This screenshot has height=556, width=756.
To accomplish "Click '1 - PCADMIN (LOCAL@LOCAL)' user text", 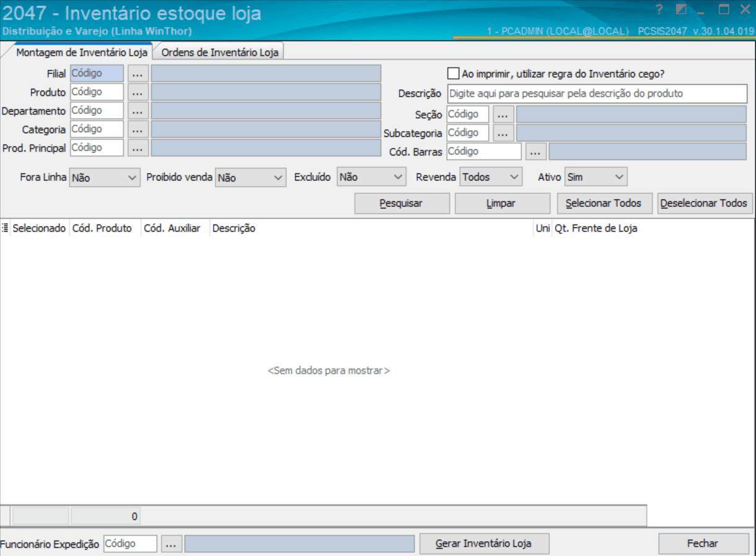I will [x=558, y=31].
